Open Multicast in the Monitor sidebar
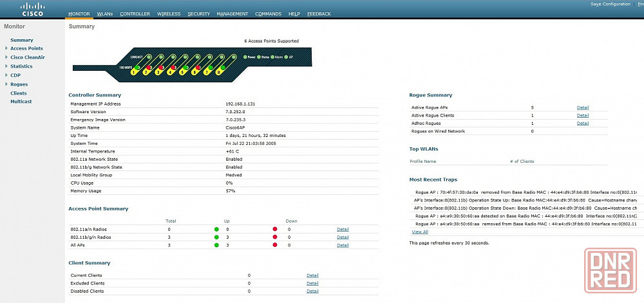644x303 pixels. pyautogui.click(x=21, y=102)
